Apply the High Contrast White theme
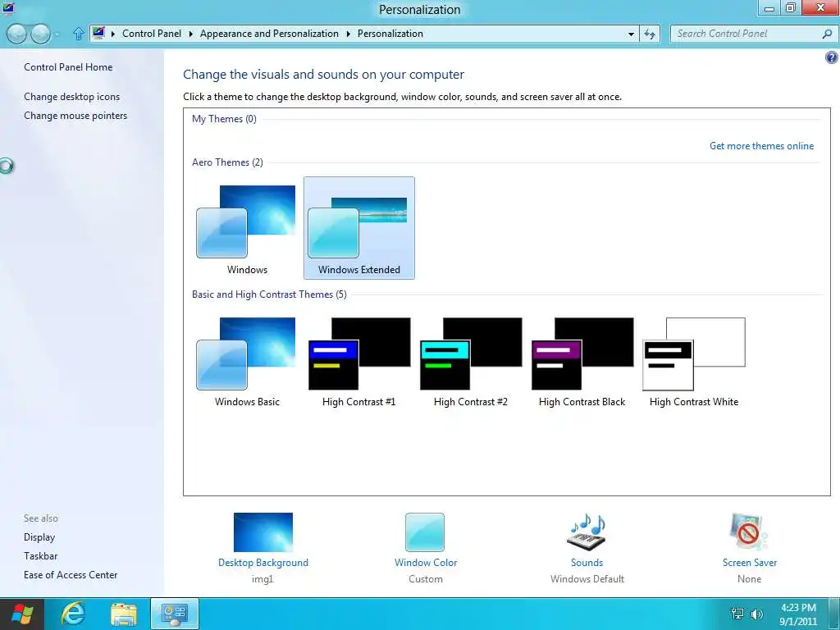The width and height of the screenshot is (840, 630). (x=694, y=362)
